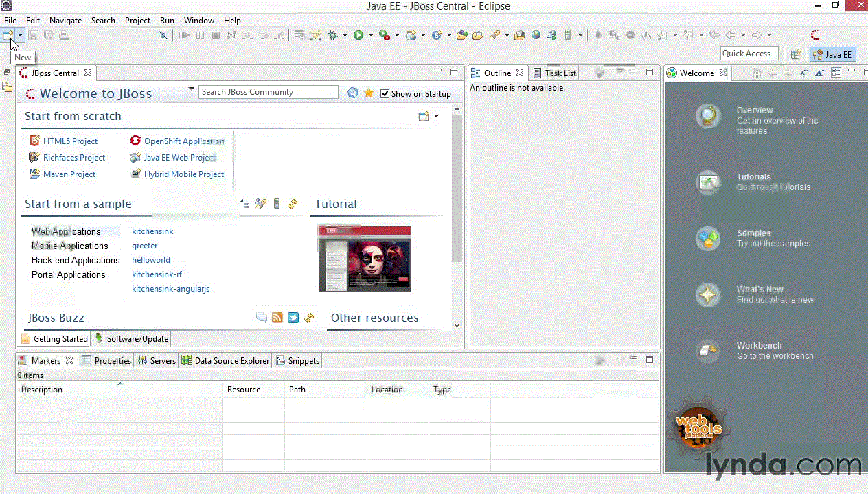Open the HTML5 Project link
The height and width of the screenshot is (494, 868).
click(x=70, y=141)
